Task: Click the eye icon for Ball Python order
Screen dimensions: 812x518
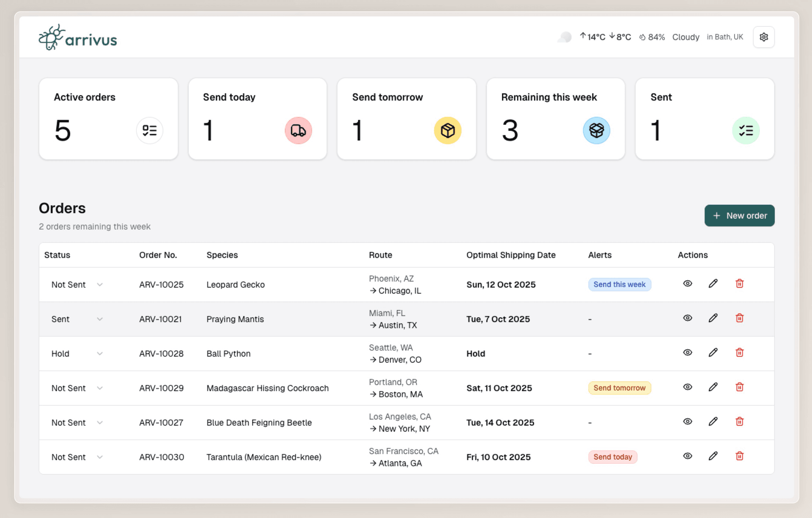Action: [687, 352]
